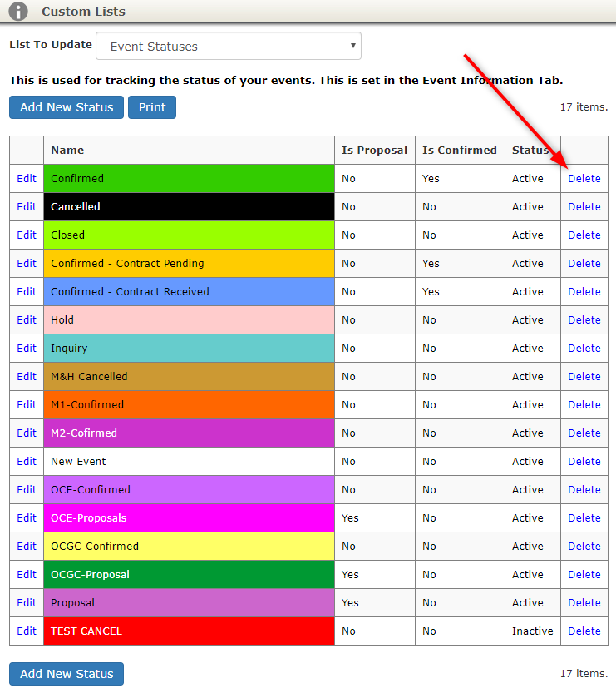Delete the Cancelled status
This screenshot has height=693, width=616.
(x=584, y=207)
